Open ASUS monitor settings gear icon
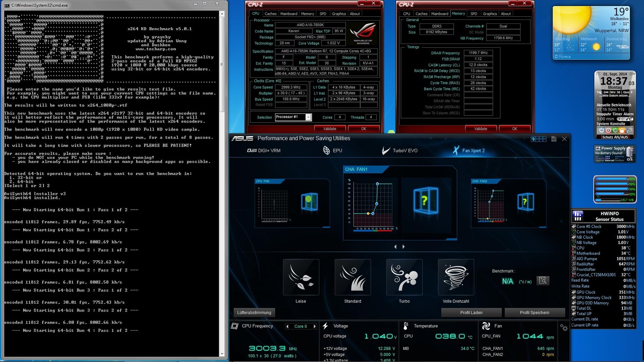The height and width of the screenshot is (362, 644). point(563,328)
